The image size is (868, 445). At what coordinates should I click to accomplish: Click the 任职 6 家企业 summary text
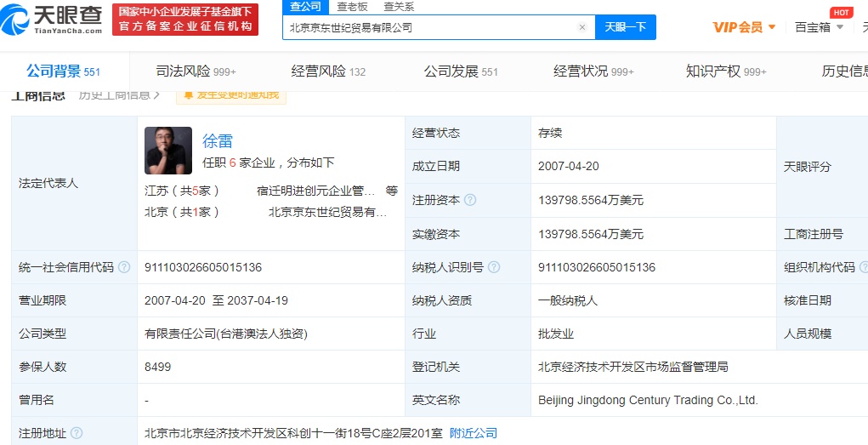point(269,163)
